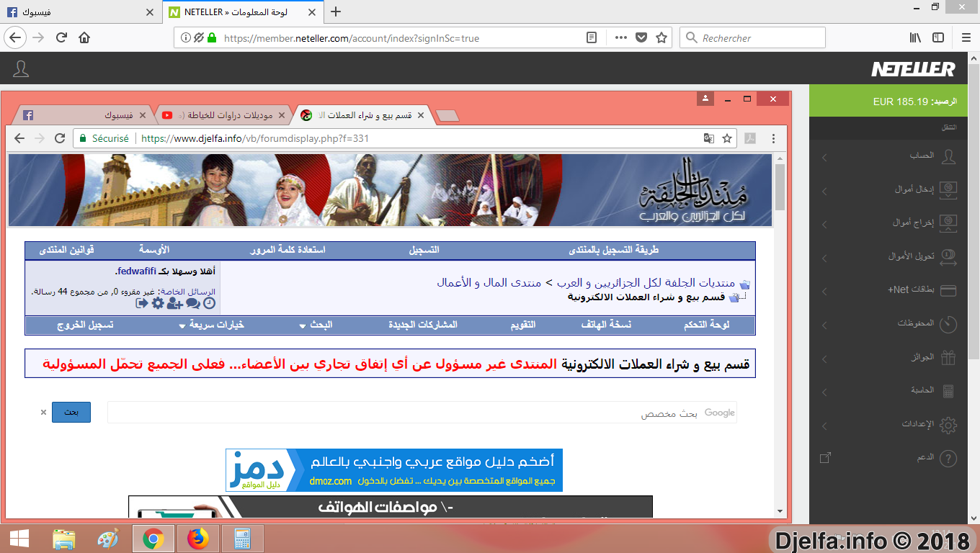Click the NETELLER logo
The image size is (980, 553).
click(913, 69)
